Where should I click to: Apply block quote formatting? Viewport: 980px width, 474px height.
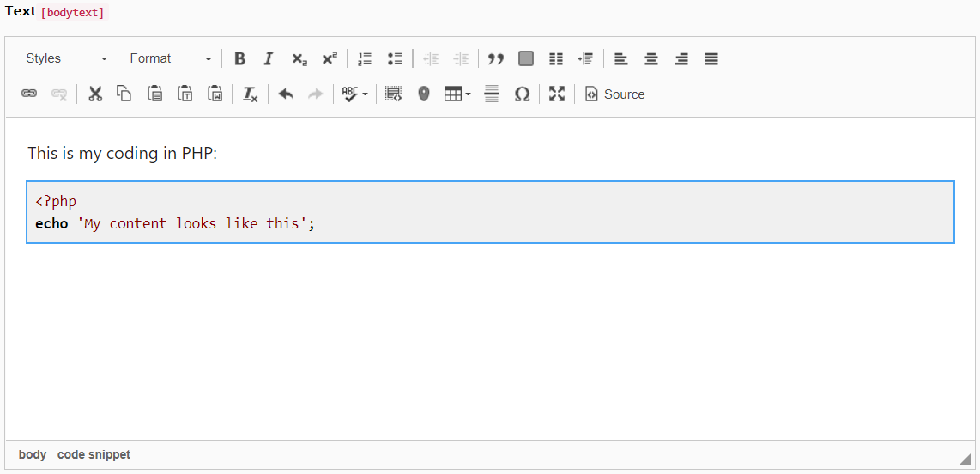[x=496, y=58]
